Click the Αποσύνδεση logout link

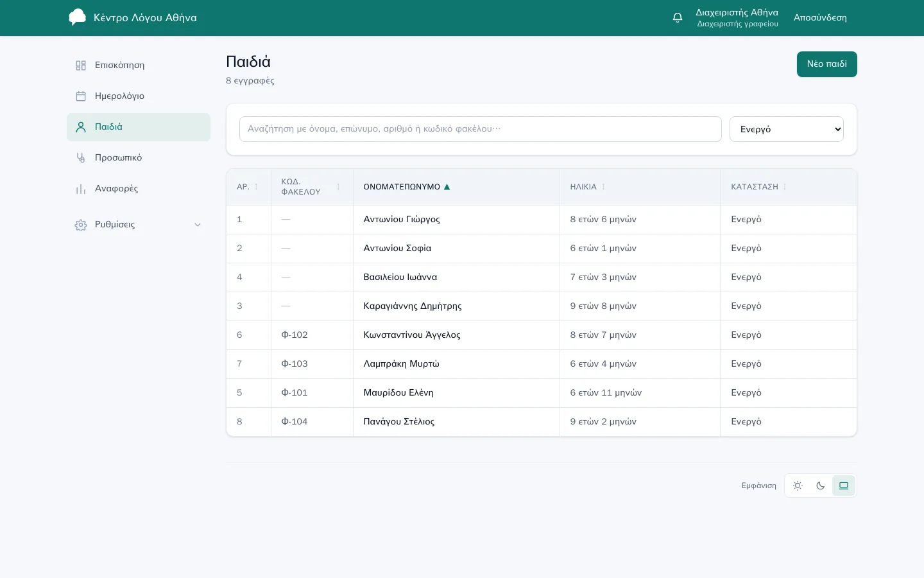pos(820,18)
